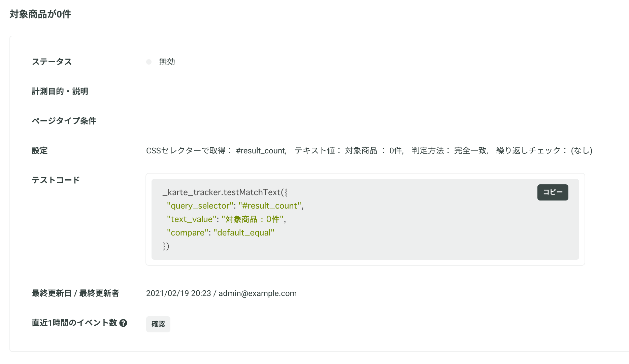
Task: Click the 直近1時間のイベント数 label
Action: (74, 323)
